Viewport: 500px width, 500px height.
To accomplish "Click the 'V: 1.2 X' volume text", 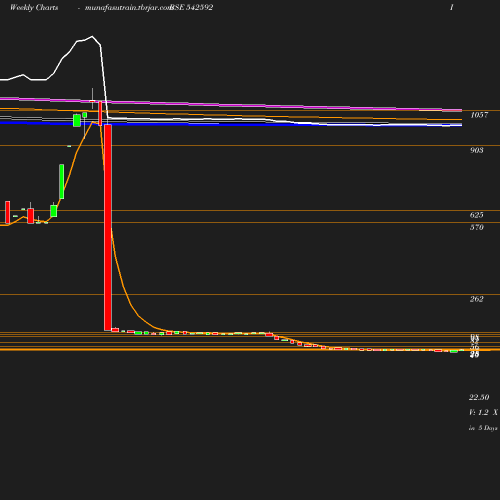I will point(483,412).
